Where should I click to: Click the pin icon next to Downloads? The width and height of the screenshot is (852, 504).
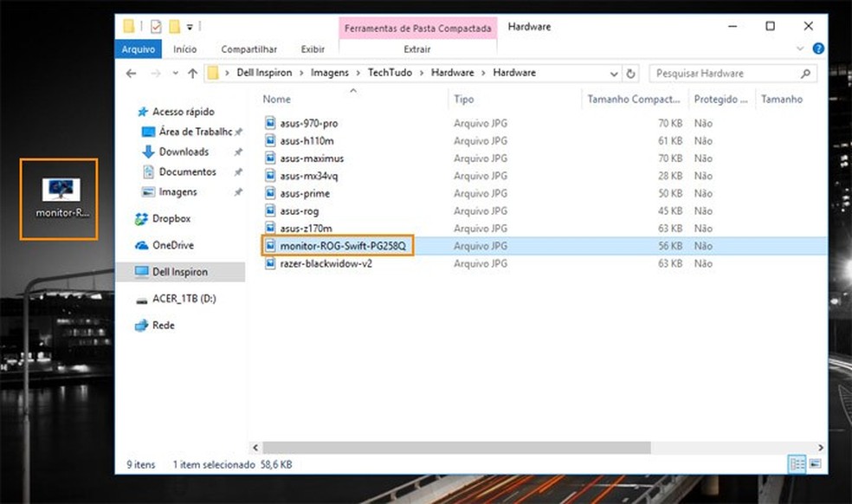[238, 152]
